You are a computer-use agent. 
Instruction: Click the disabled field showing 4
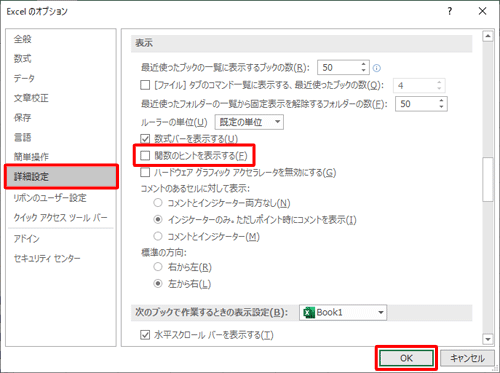(419, 86)
